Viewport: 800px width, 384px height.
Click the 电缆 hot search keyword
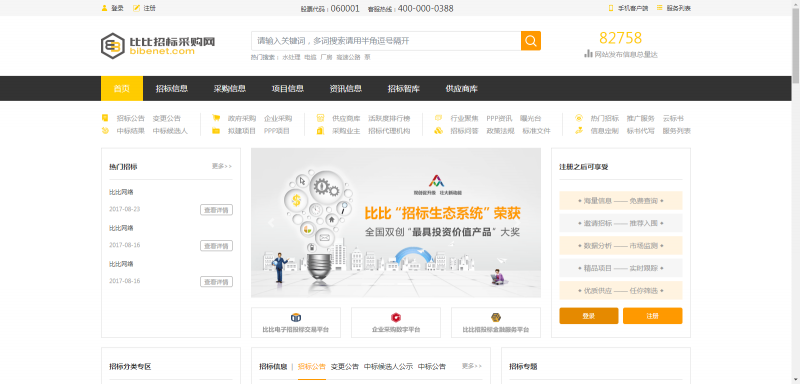click(310, 57)
